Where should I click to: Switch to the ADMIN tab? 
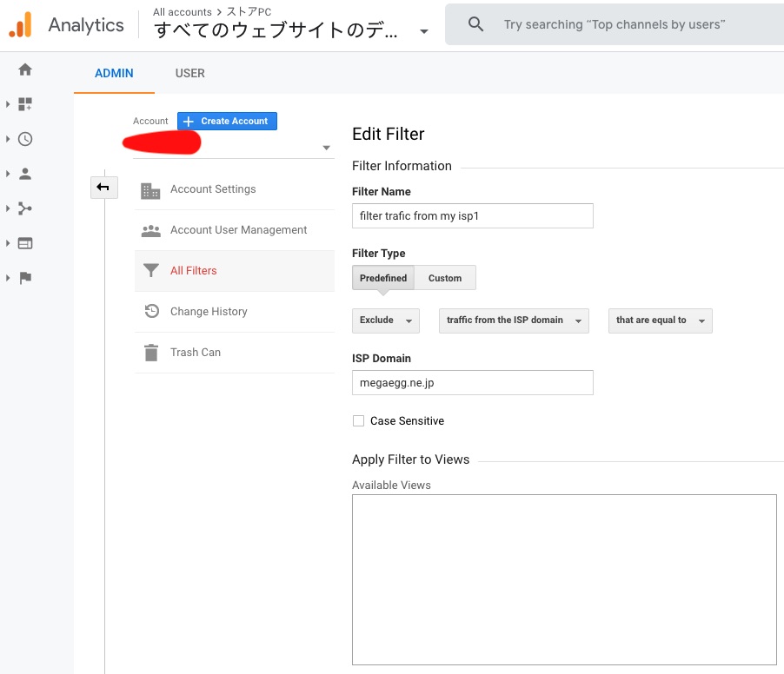[x=114, y=73]
